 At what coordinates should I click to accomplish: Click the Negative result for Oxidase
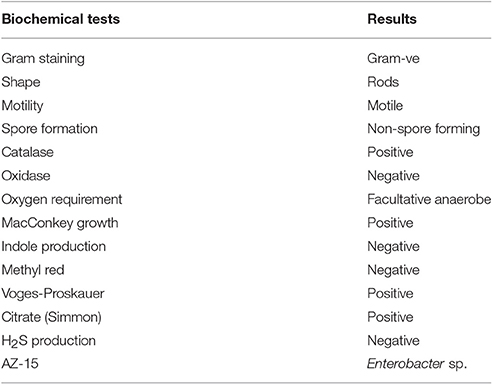(x=393, y=176)
